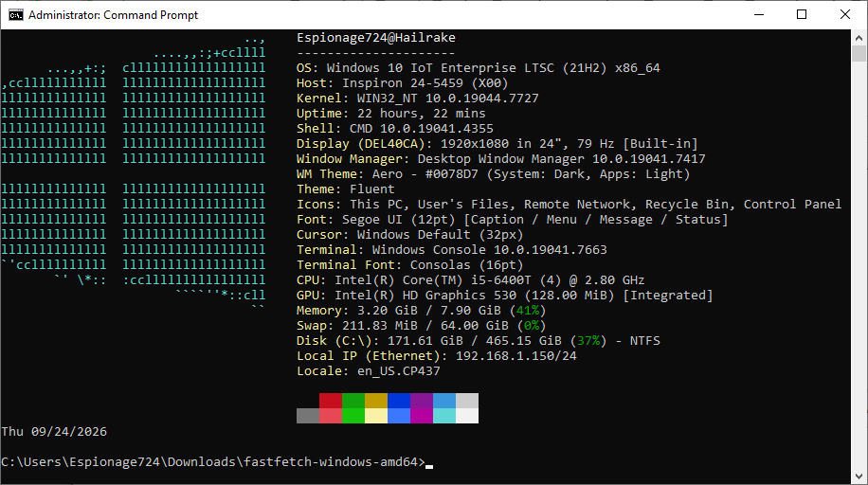Click the OS: Windows 10 IoT Enterprise line

click(479, 68)
